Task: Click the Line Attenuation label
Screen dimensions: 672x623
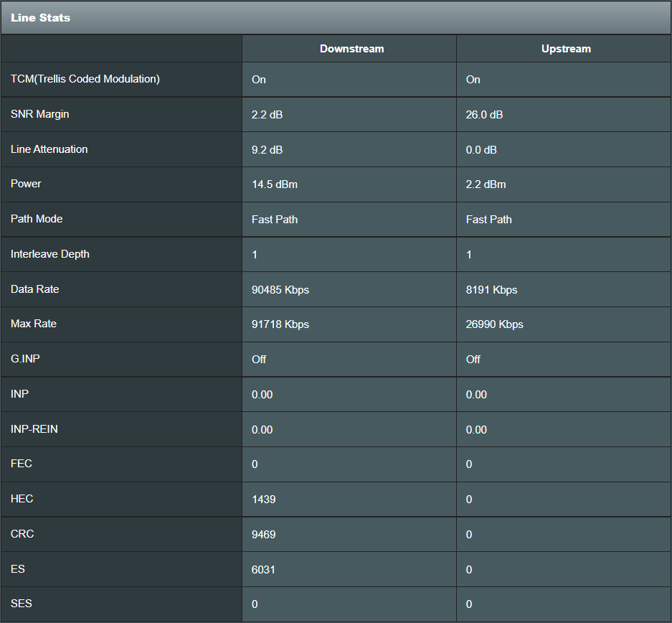Action: tap(49, 149)
